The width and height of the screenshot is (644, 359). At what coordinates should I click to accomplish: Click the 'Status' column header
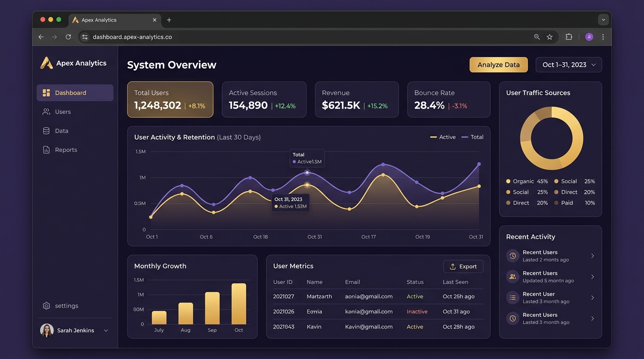tap(415, 282)
